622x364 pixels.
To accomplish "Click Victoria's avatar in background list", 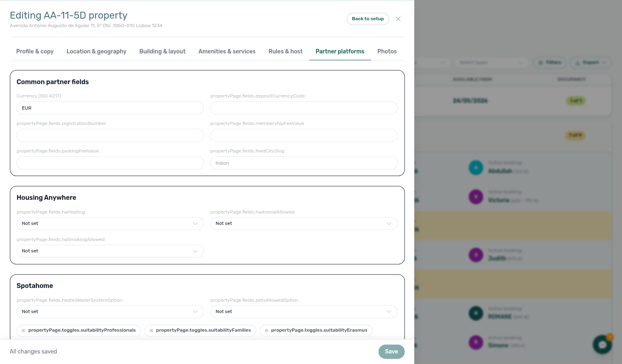I will pyautogui.click(x=476, y=197).
